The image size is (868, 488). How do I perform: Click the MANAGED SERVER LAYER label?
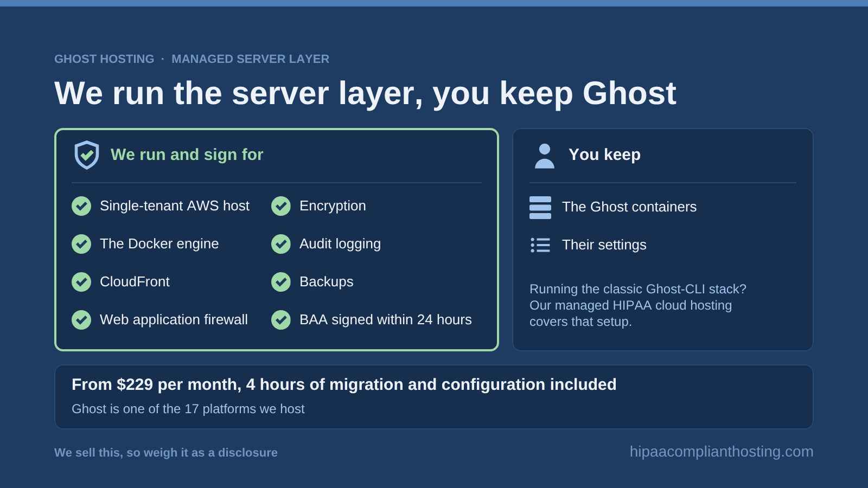251,59
